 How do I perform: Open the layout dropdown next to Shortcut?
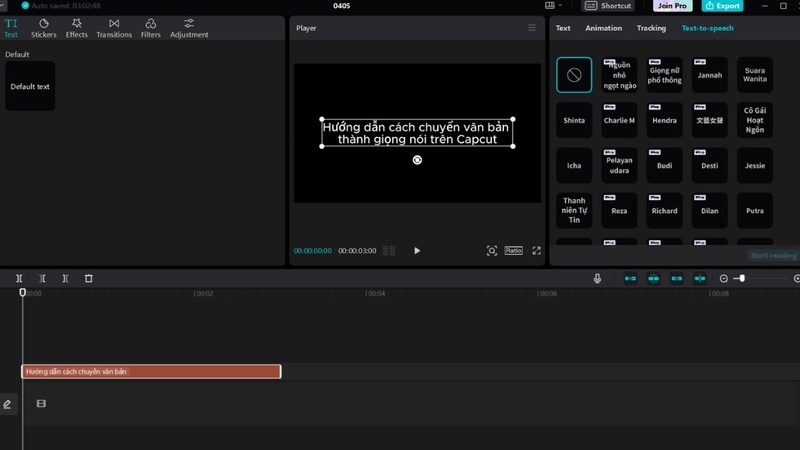pyautogui.click(x=553, y=6)
